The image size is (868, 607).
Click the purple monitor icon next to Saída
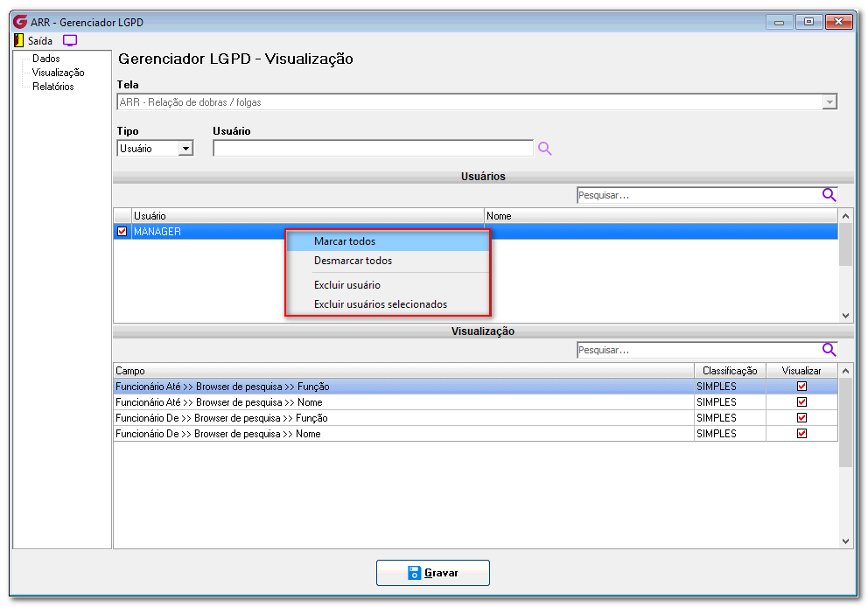(70, 40)
